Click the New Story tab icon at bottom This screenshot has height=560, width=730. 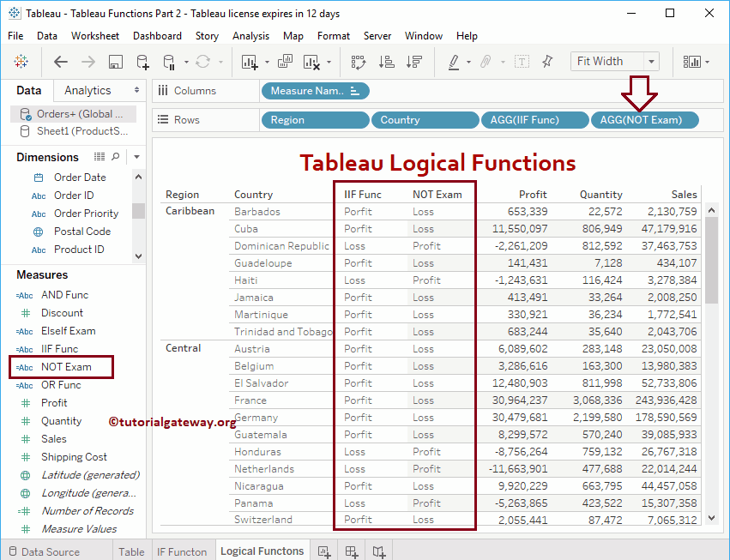pos(379,552)
